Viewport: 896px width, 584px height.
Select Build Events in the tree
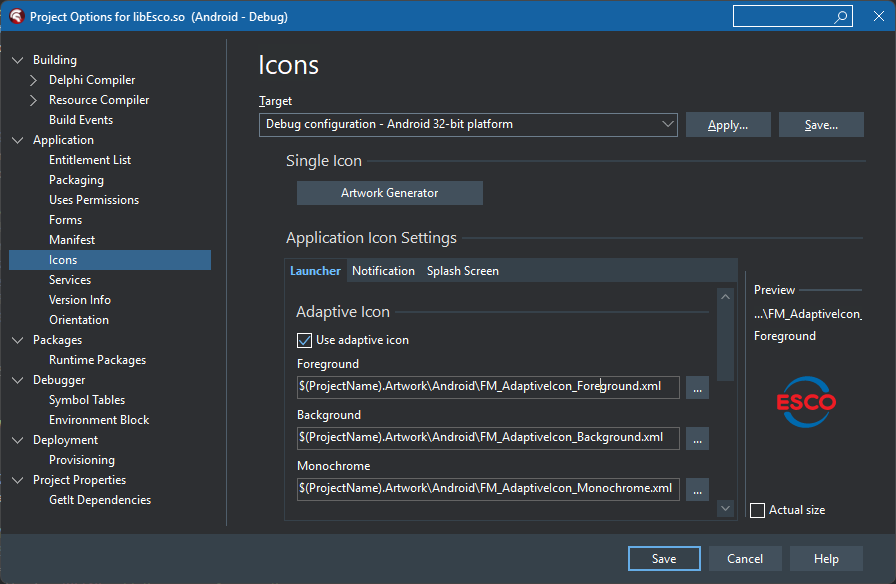81,120
